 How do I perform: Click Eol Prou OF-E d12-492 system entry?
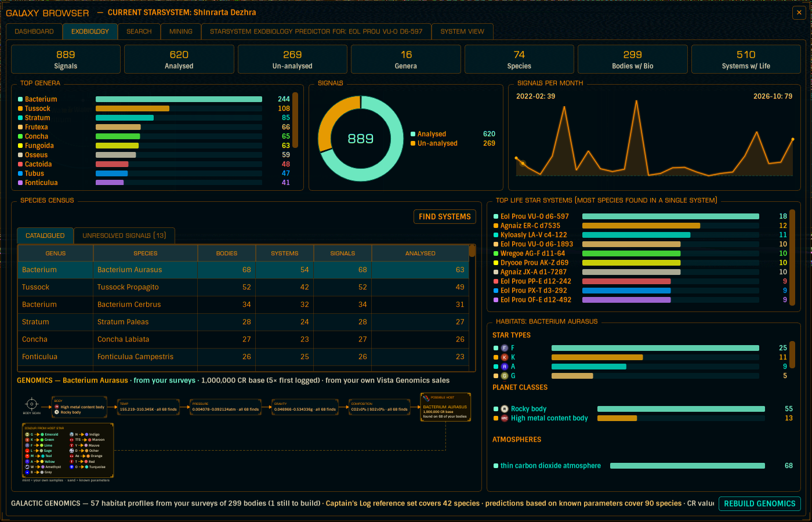click(x=640, y=300)
